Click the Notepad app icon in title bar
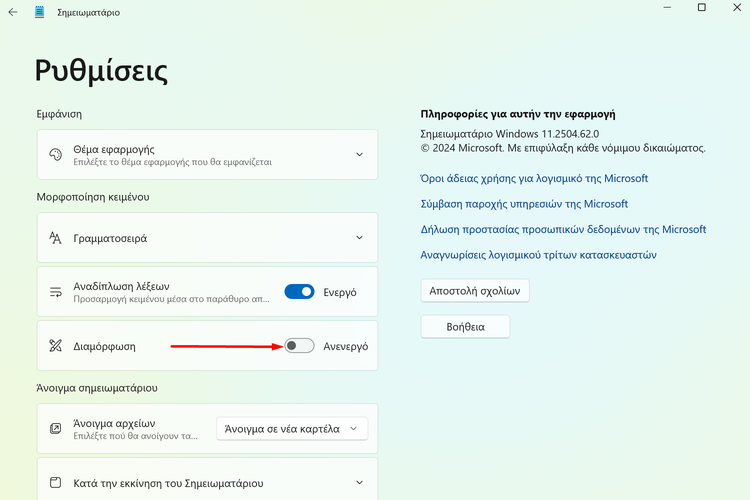 [x=40, y=12]
